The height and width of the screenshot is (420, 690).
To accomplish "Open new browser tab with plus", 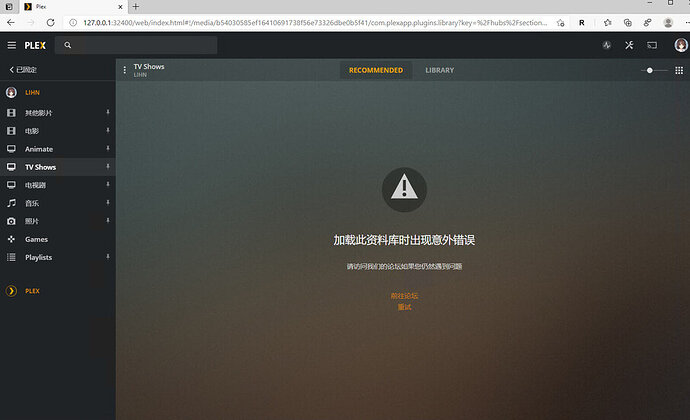I will point(136,7).
